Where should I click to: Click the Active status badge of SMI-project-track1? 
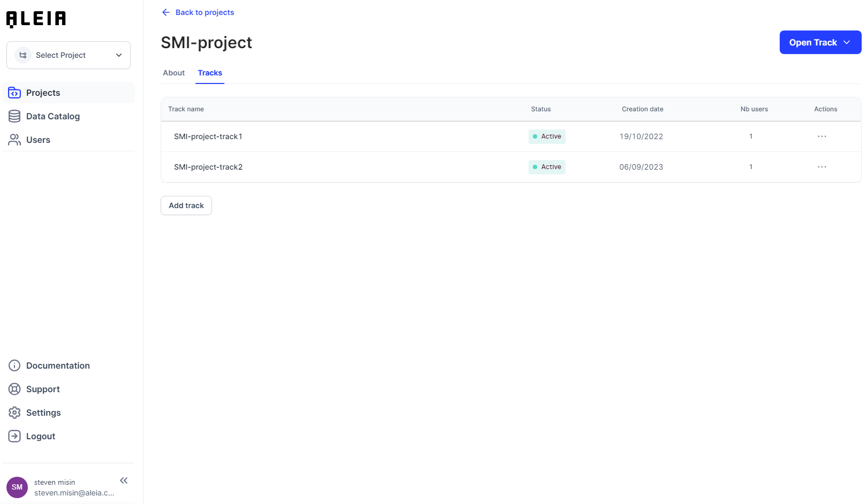tap(547, 136)
